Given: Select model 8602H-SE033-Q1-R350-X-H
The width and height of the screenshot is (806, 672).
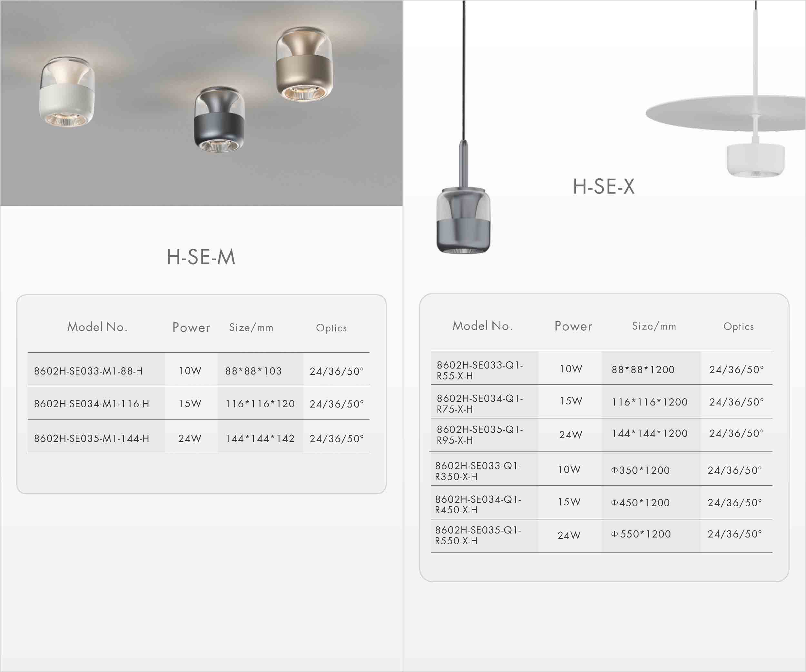Looking at the screenshot, I should coord(478,471).
